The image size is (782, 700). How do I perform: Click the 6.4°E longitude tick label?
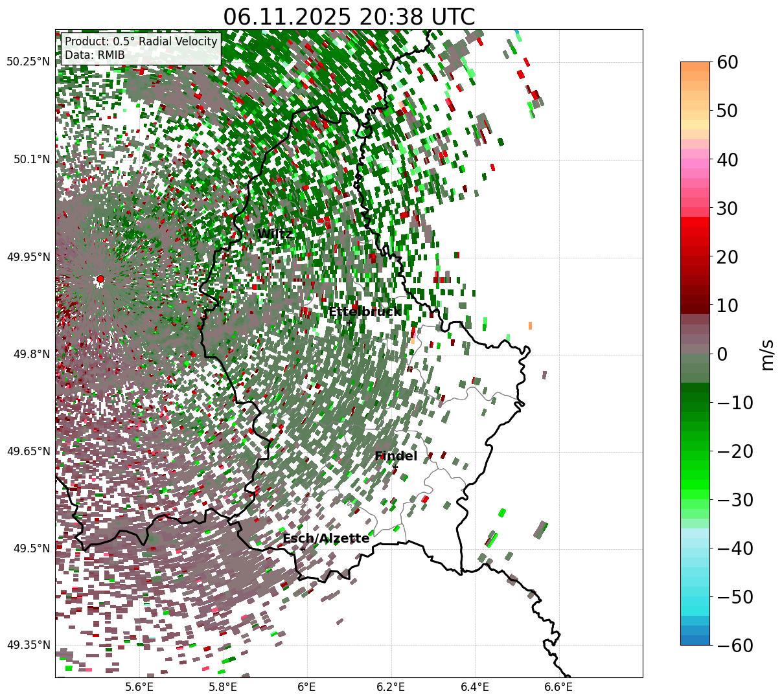tap(474, 687)
